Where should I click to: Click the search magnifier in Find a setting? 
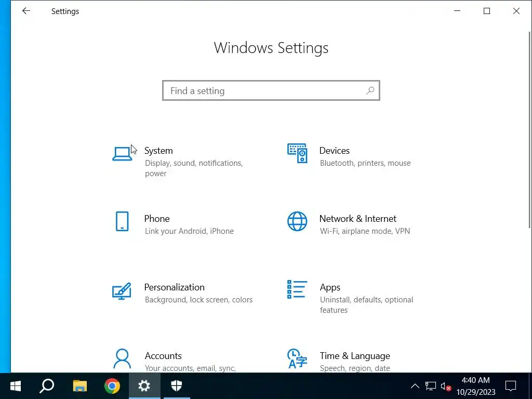tap(370, 90)
